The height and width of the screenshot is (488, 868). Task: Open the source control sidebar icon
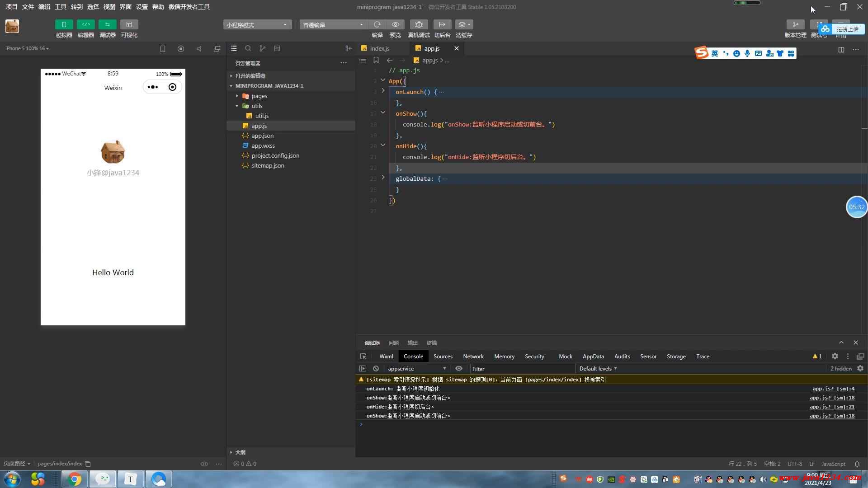pyautogui.click(x=263, y=48)
